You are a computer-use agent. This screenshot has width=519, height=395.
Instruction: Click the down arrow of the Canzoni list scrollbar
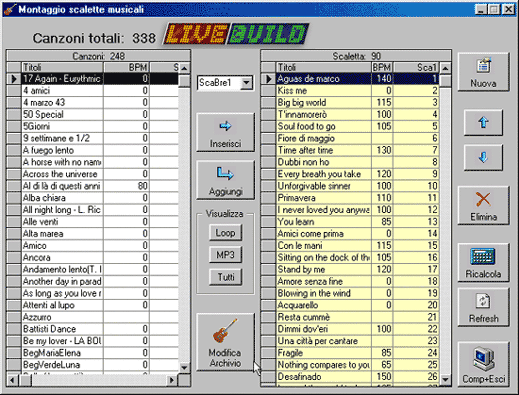coord(184,367)
